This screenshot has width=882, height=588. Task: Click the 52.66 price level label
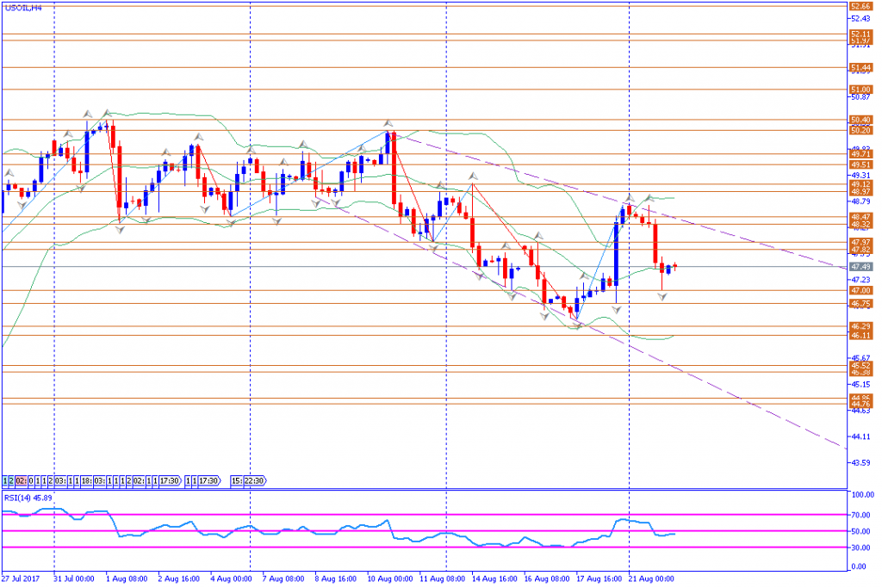[x=860, y=6]
